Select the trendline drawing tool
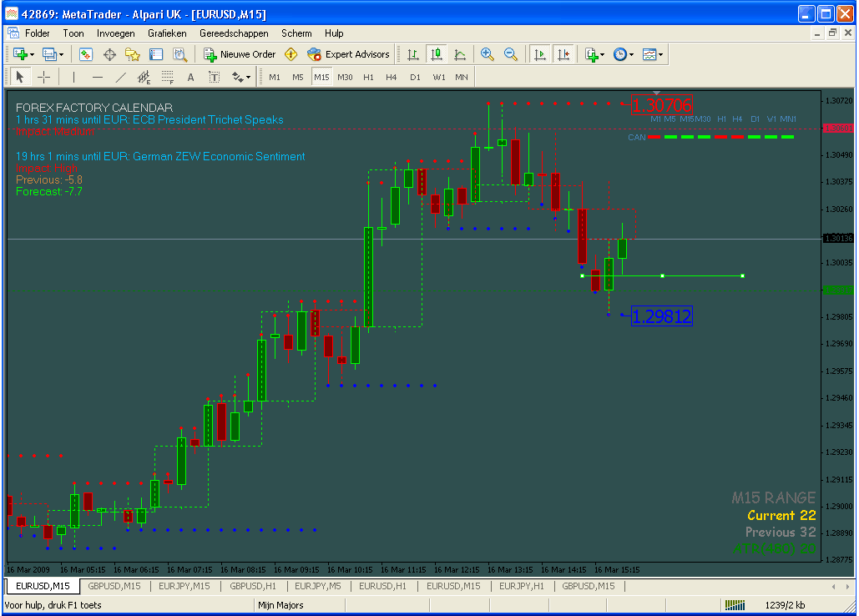The height and width of the screenshot is (616, 859). pos(120,77)
